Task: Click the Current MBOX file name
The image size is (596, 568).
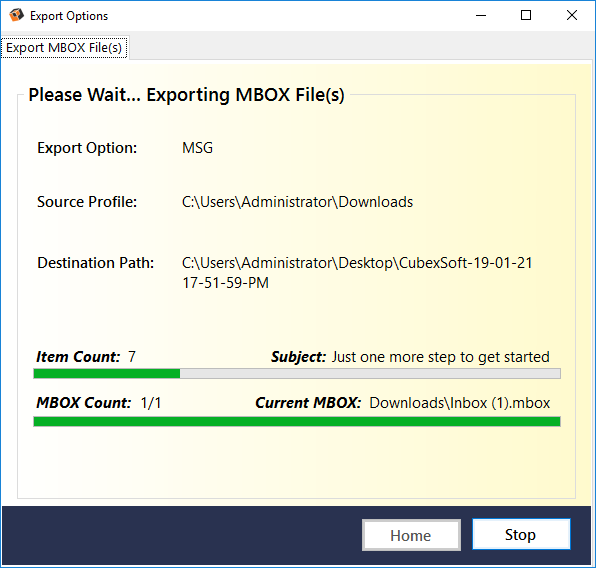Action: click(x=460, y=403)
